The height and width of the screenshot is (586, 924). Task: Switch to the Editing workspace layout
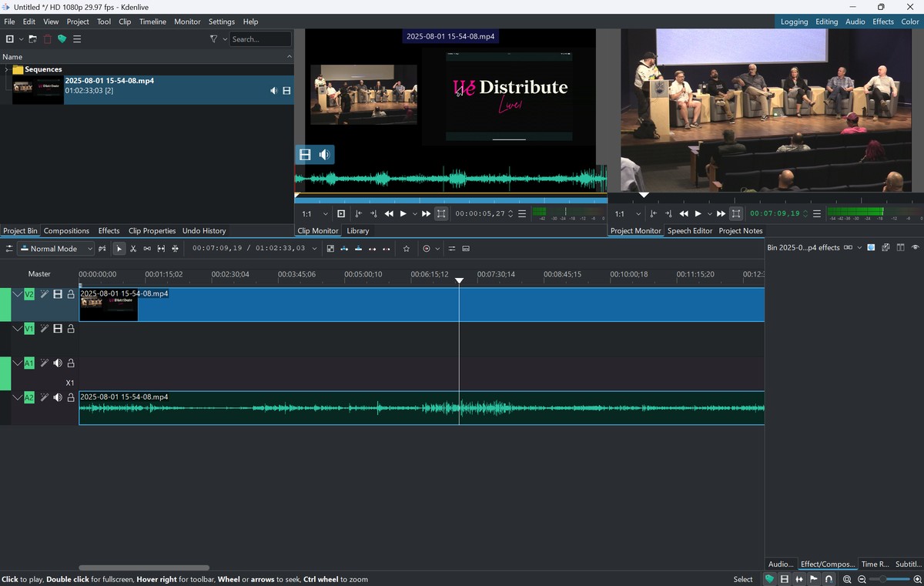pos(826,22)
